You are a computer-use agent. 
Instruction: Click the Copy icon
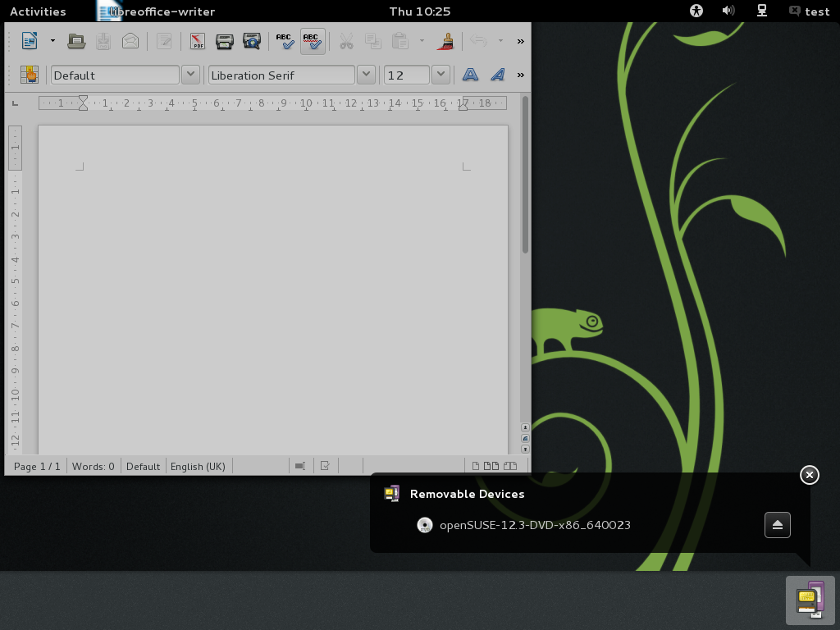(373, 41)
